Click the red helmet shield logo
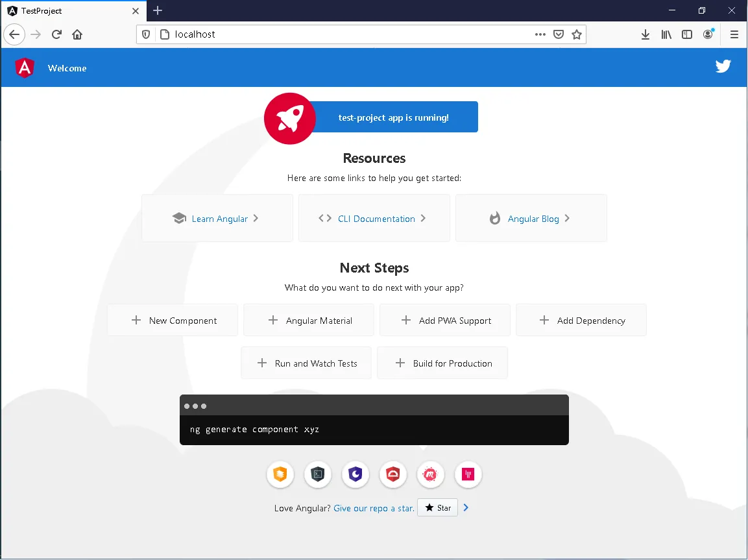 point(392,474)
